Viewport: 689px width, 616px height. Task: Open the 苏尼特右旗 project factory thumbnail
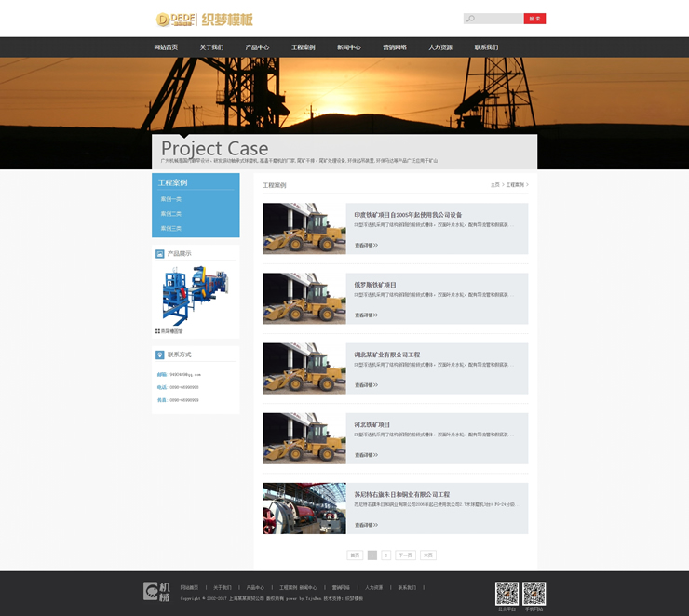[x=304, y=508]
